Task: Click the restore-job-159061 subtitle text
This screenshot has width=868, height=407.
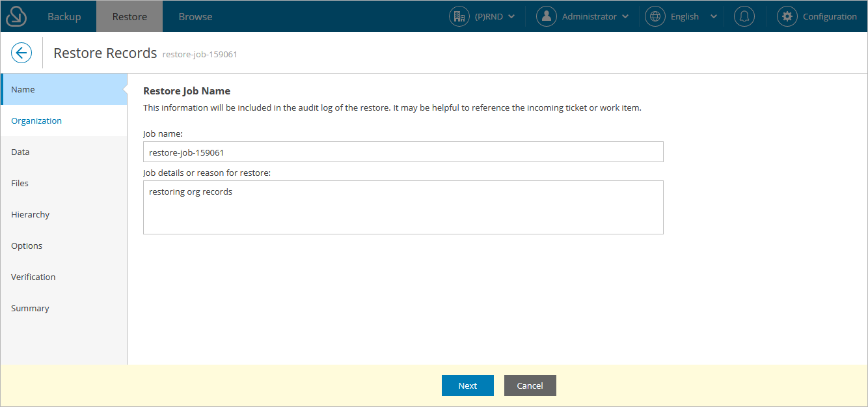Action: 200,54
